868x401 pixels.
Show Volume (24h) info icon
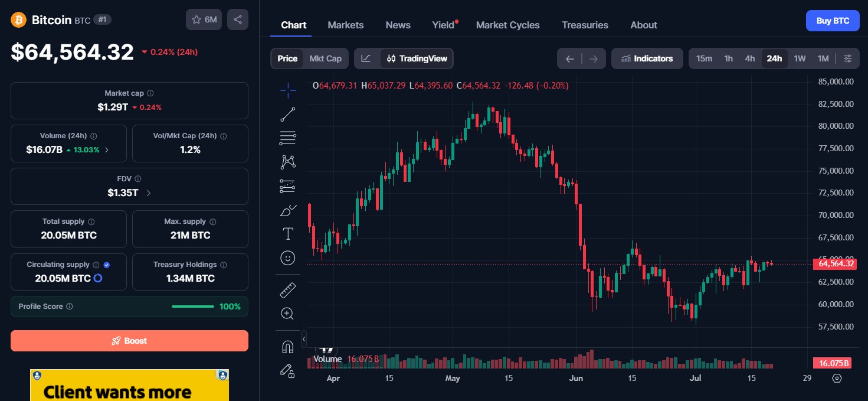(x=93, y=136)
